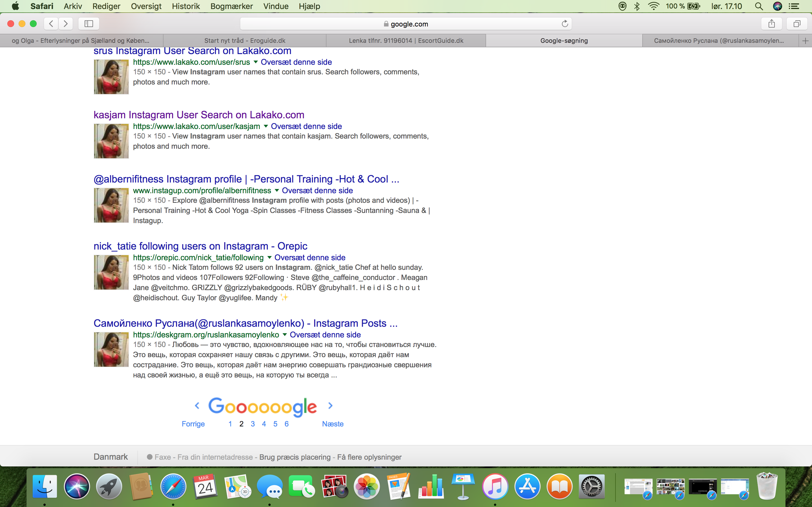Add a new tab with plus
This screenshot has height=507, width=812.
tap(805, 41)
